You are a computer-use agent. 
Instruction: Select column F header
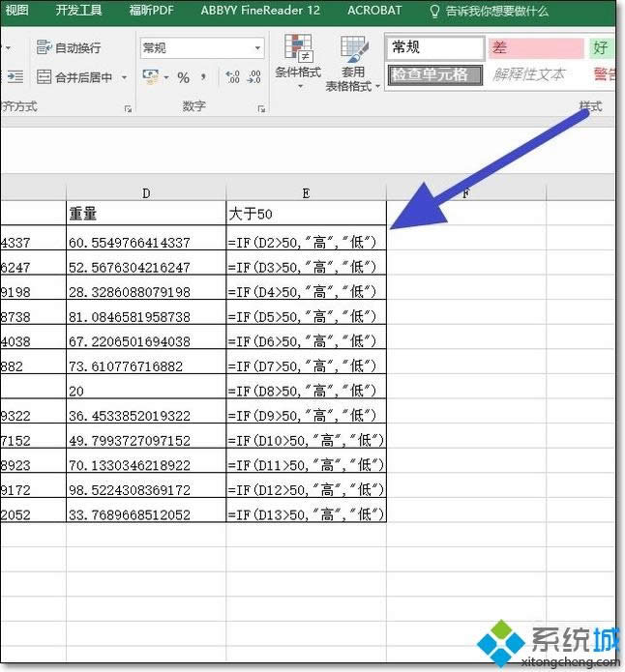tap(466, 193)
